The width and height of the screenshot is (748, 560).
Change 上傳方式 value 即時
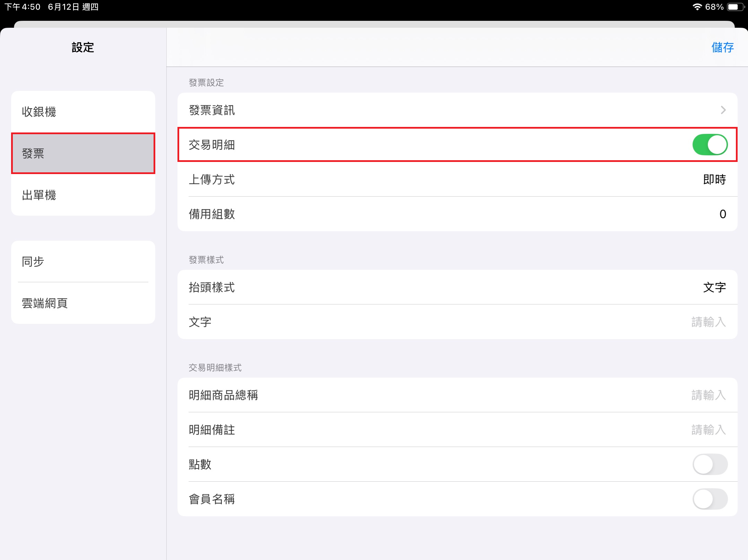coord(714,179)
